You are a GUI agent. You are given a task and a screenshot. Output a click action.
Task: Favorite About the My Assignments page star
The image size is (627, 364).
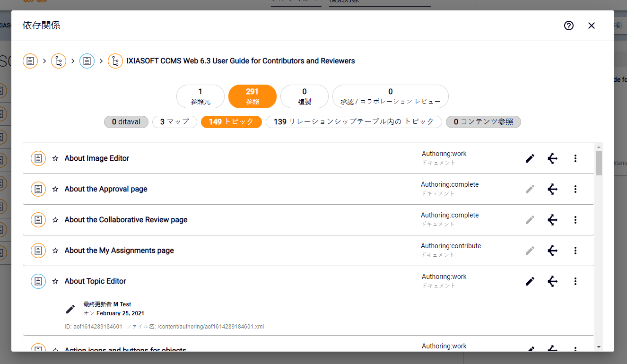55,251
